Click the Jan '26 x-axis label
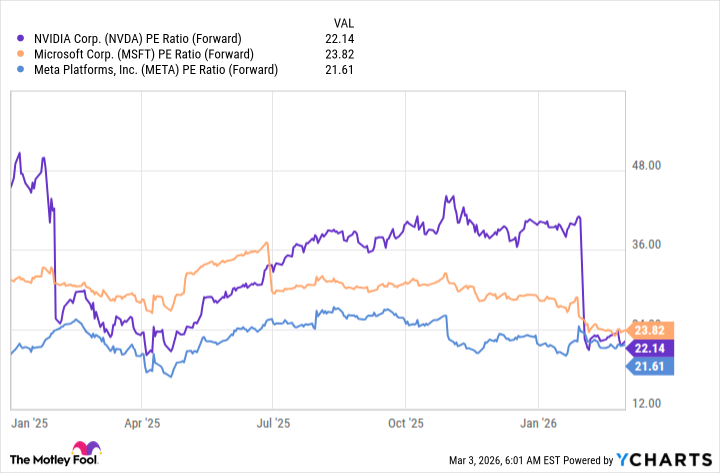The image size is (720, 473). [540, 425]
